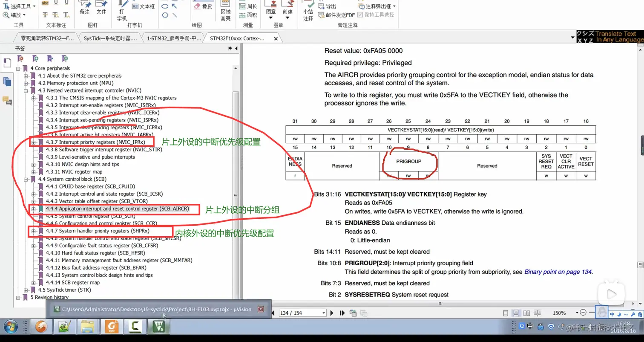Viewport: 644px width, 342px height.
Task: Open the 小结注释 summarize comments tool
Action: pos(308,12)
